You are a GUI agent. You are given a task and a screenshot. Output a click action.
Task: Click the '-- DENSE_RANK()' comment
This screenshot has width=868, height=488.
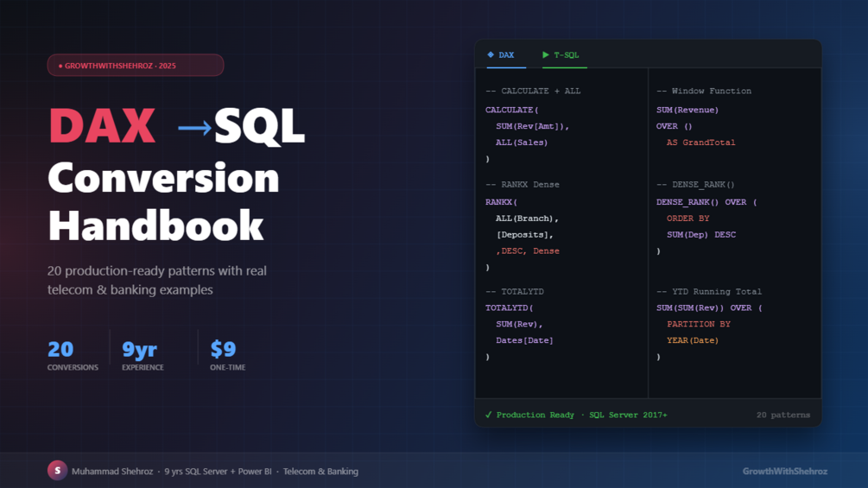coord(695,184)
